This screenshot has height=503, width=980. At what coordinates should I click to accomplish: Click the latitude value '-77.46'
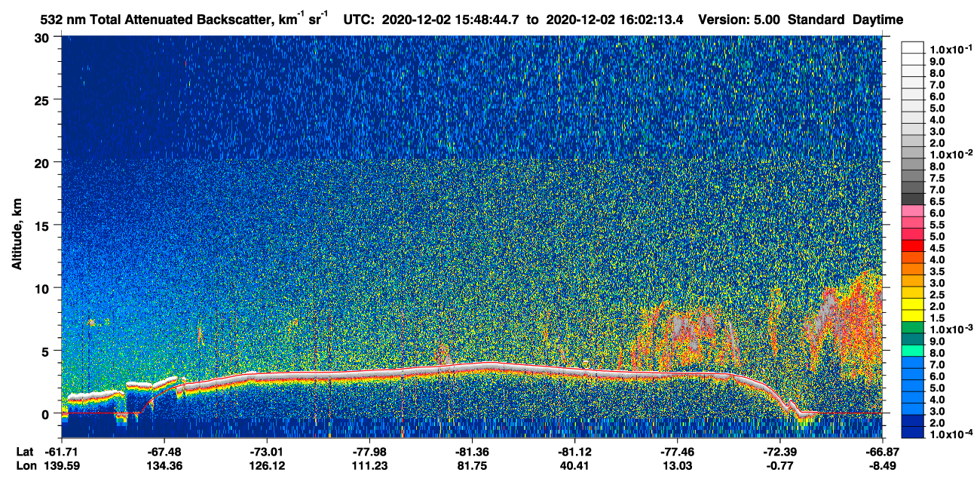coord(677,452)
